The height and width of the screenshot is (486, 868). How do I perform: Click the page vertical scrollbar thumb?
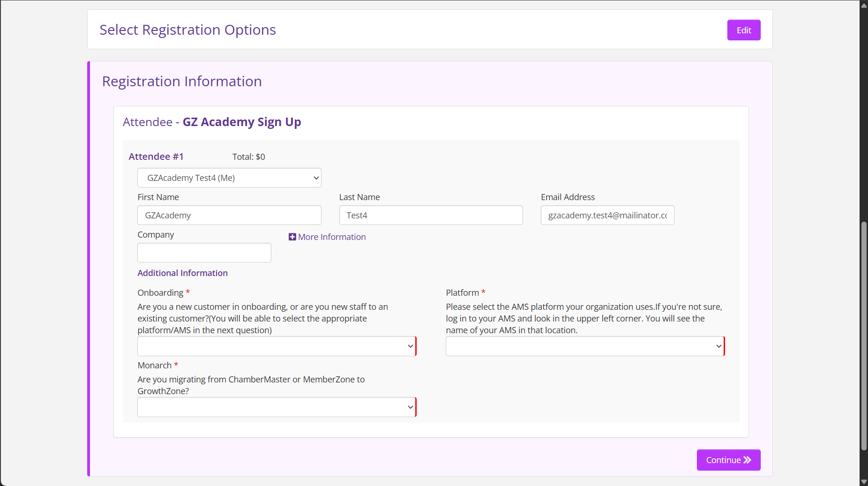click(x=864, y=336)
